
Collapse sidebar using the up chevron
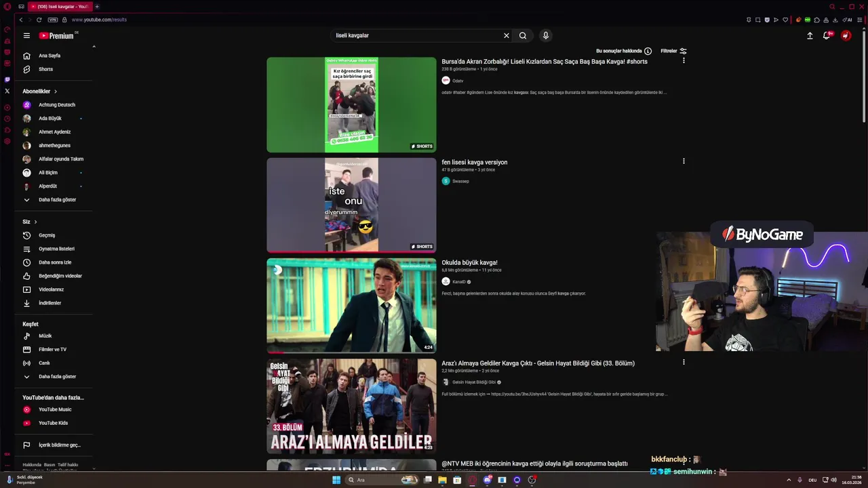pyautogui.click(x=94, y=47)
